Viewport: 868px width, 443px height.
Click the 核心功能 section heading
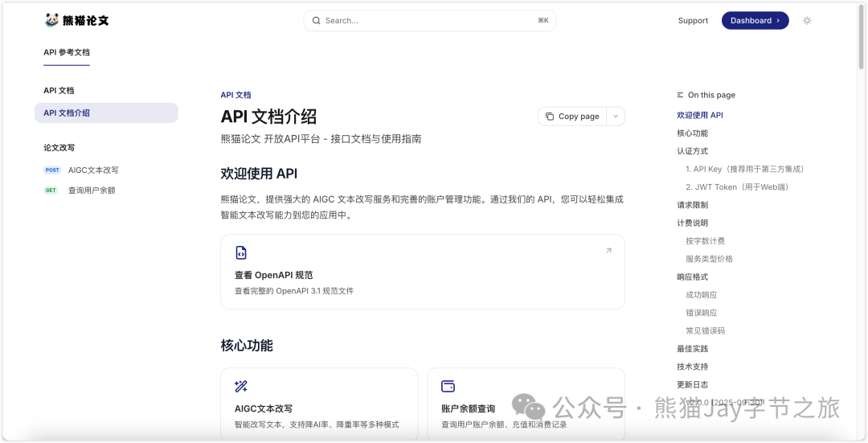pyautogui.click(x=247, y=346)
